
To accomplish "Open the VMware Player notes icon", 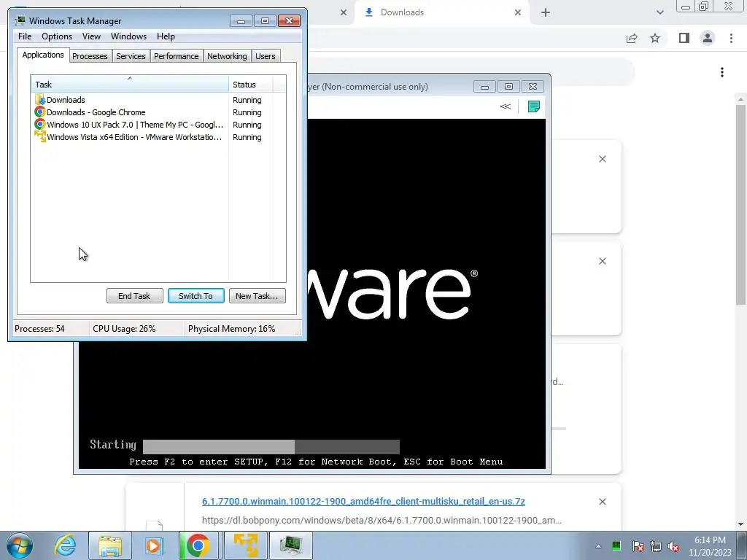I will 533,106.
